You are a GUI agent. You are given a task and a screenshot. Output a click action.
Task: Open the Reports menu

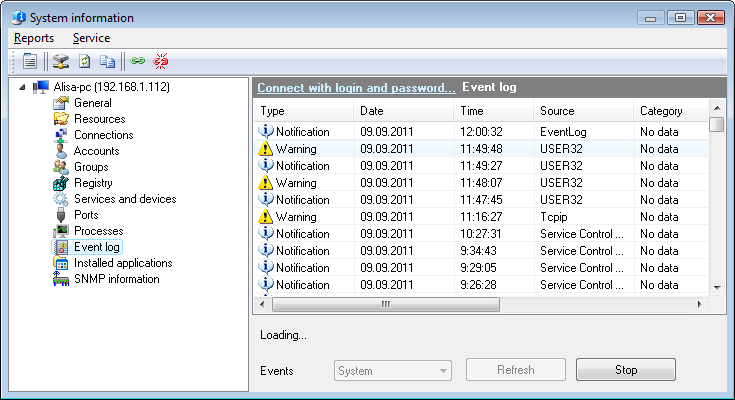(34, 38)
